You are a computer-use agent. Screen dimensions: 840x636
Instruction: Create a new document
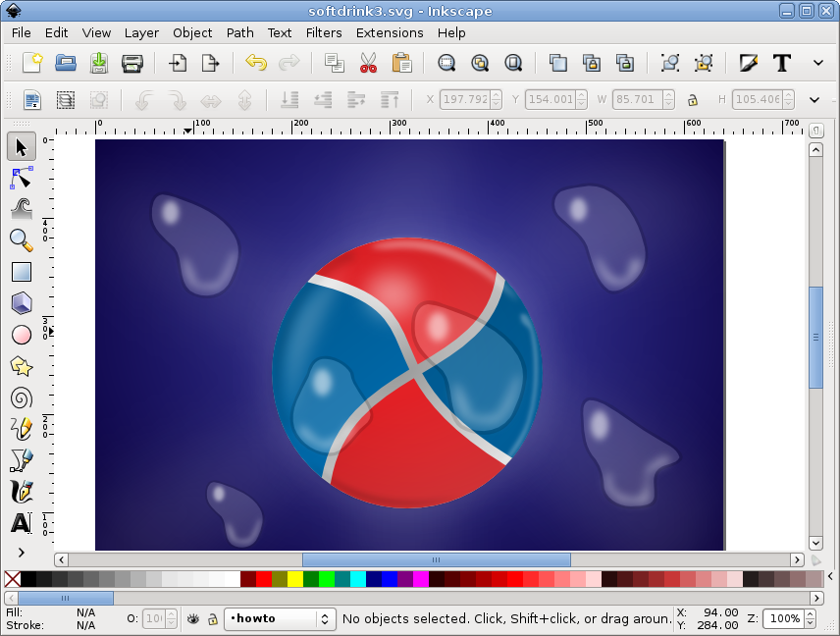coord(32,63)
